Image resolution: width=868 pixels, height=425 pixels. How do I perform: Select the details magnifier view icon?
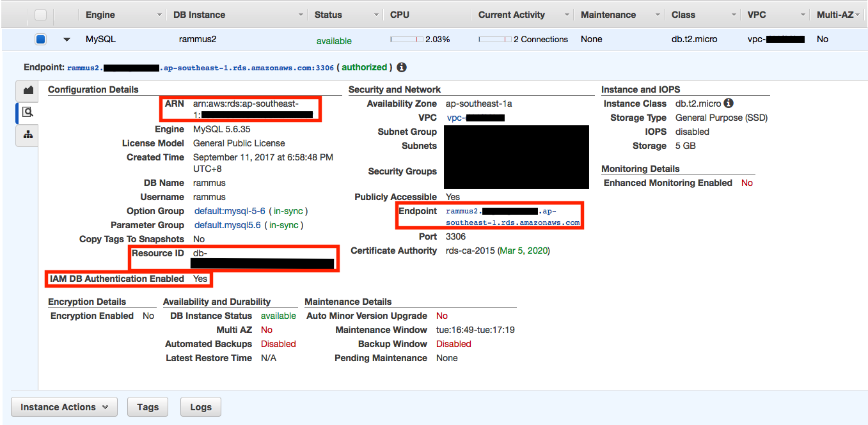(x=28, y=112)
